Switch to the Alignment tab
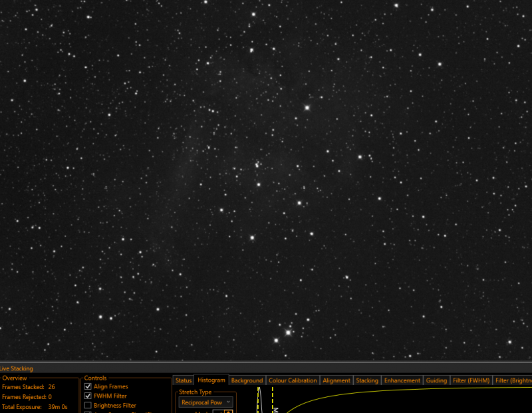This screenshot has height=413, width=532. click(336, 380)
